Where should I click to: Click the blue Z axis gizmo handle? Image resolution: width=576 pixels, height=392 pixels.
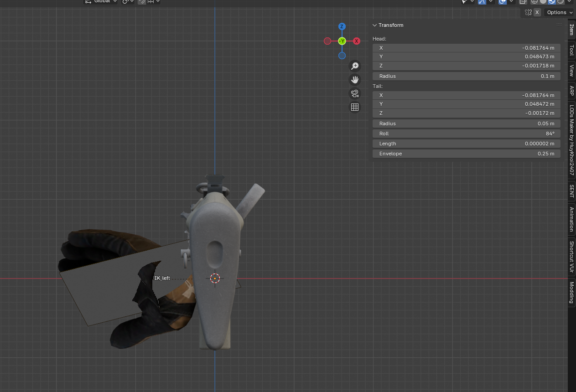click(x=342, y=27)
